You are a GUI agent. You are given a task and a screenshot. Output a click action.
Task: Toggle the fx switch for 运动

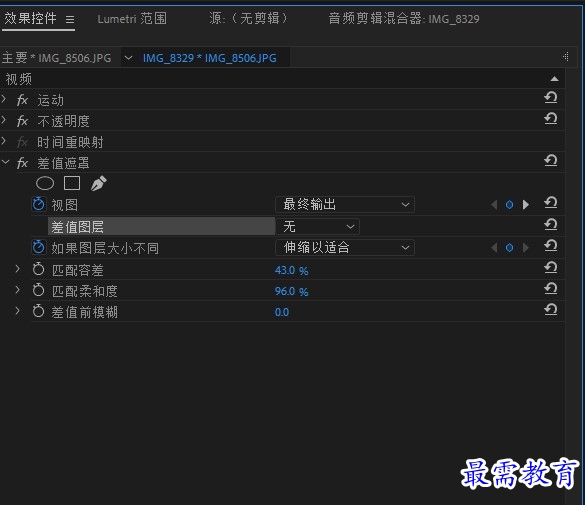(22, 100)
